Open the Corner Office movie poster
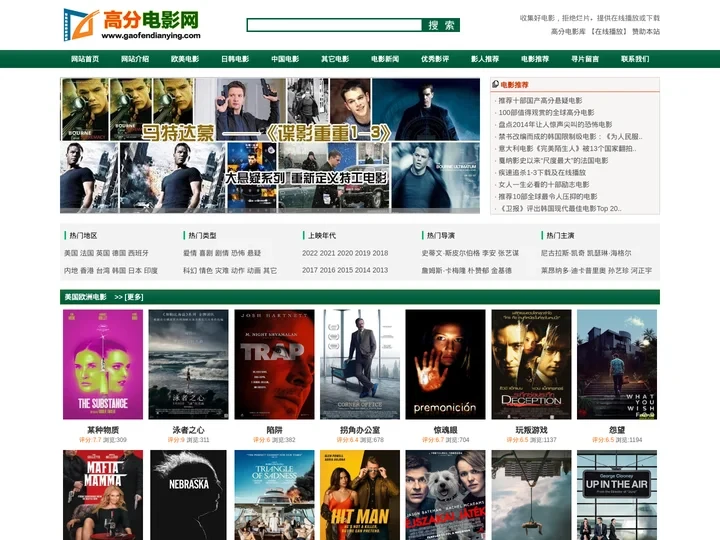Image resolution: width=720 pixels, height=540 pixels. tap(360, 364)
